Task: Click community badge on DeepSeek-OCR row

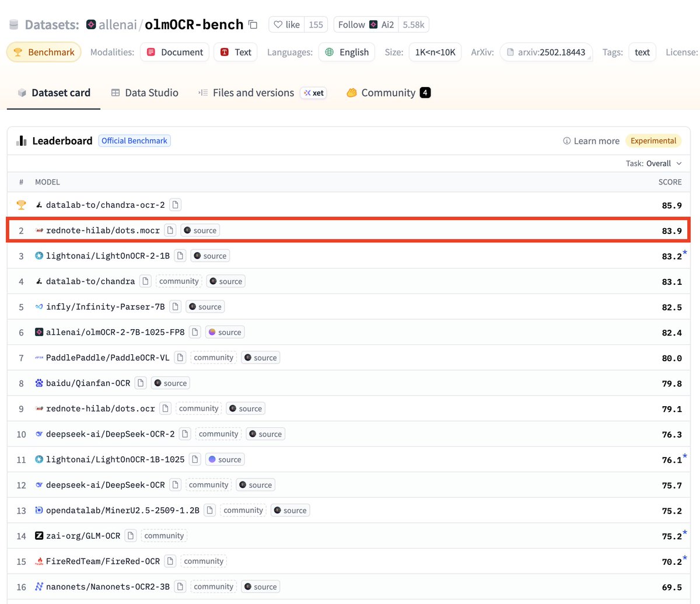Action: [208, 485]
